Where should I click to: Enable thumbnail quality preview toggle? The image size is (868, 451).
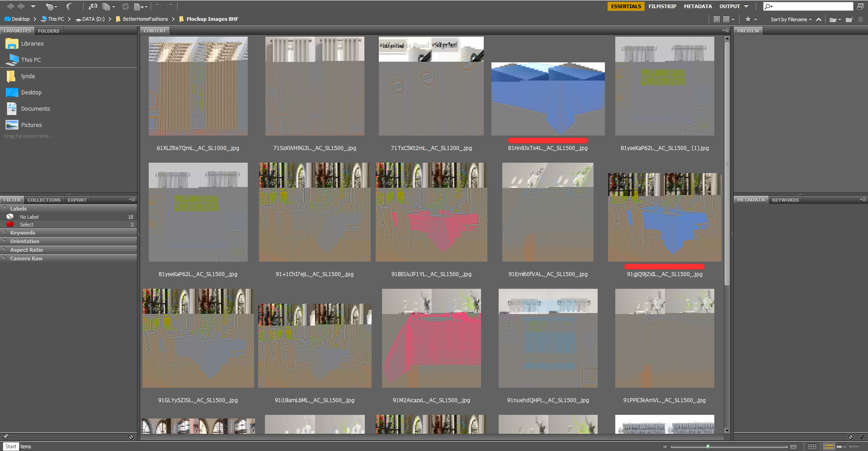pos(726,19)
